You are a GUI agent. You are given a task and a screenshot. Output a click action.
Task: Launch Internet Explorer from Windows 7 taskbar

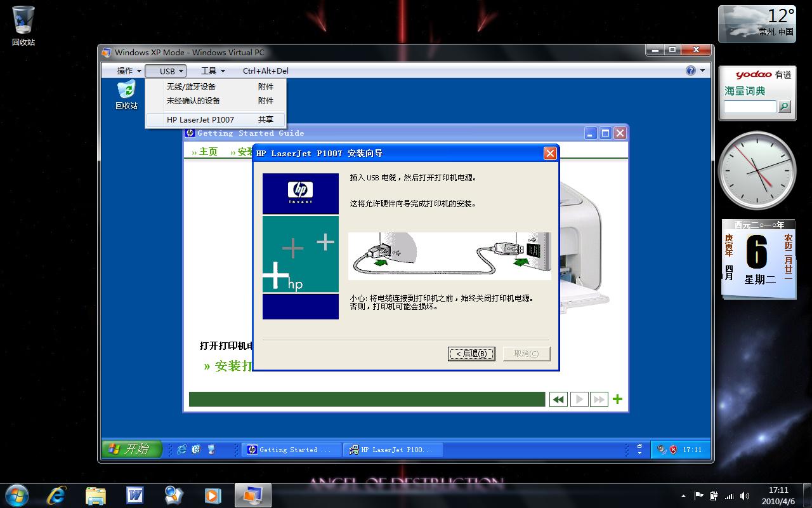tap(56, 495)
